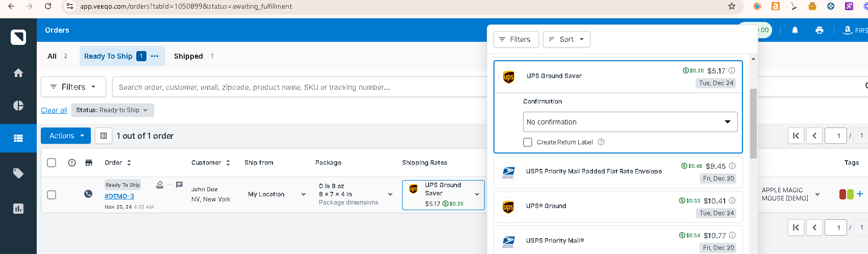Click Filters button in rates panel

pyautogui.click(x=516, y=39)
